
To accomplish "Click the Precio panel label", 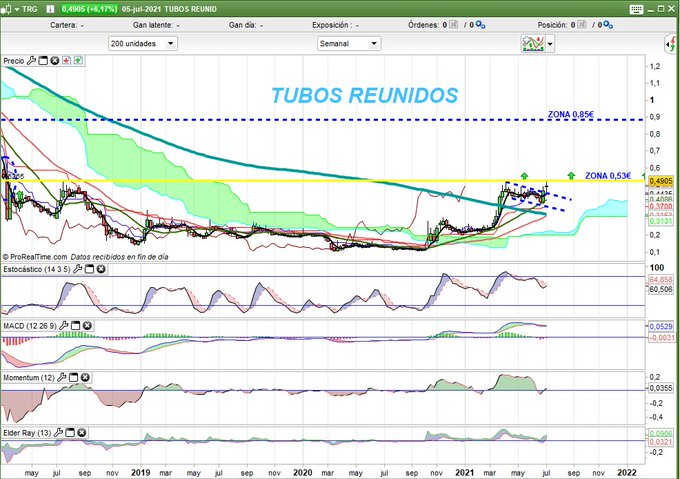I will 14,61.
